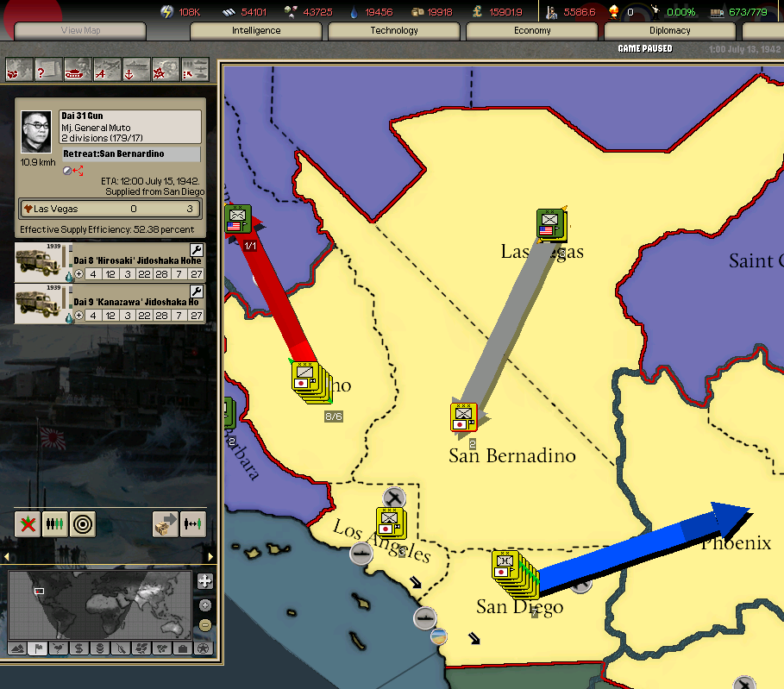This screenshot has height=689, width=784.
Task: Toggle economic map mode dollar button
Action: pyautogui.click(x=78, y=648)
